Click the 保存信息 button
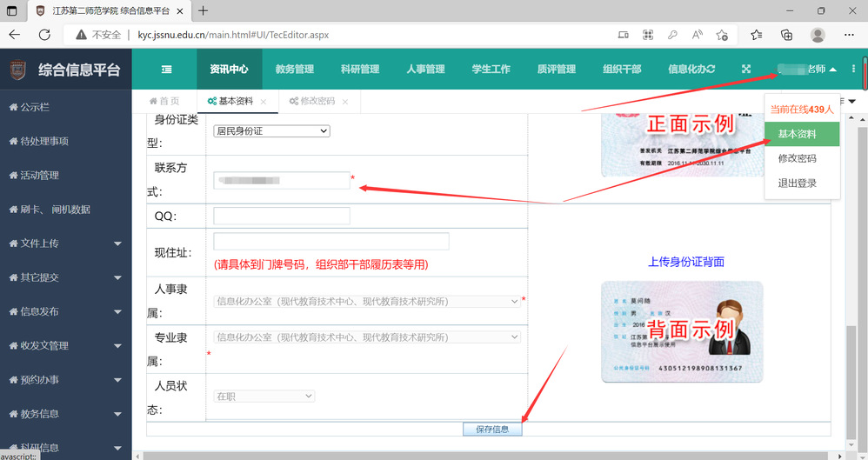This screenshot has width=868, height=460. [x=492, y=430]
